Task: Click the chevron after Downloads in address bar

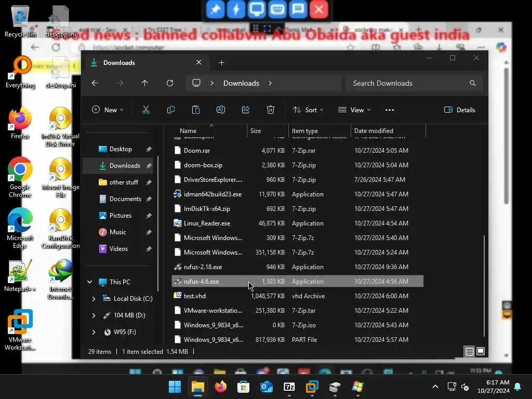Action: click(270, 83)
